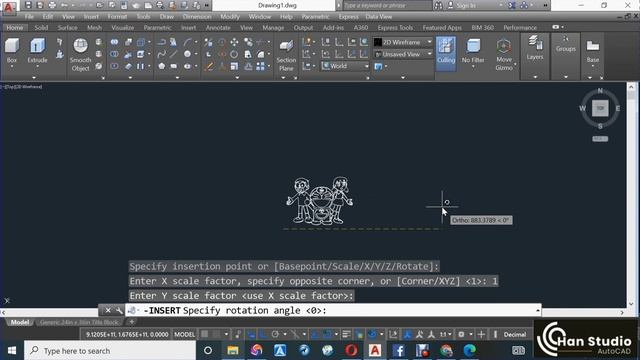This screenshot has height=360, width=640.
Task: Toggle the transparency button in status bar
Action: (359, 334)
